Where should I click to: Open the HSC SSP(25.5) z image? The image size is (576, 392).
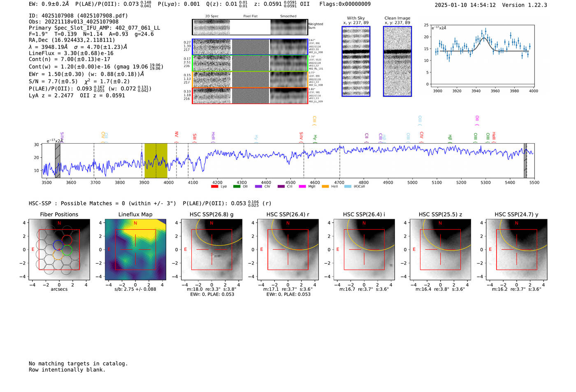pyautogui.click(x=440, y=249)
